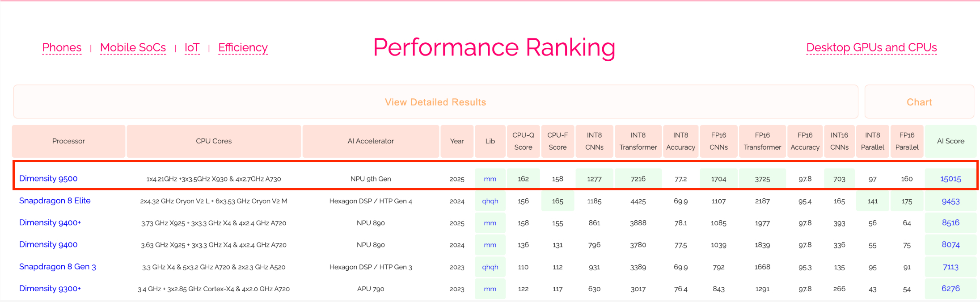
Task: Click the CPU-F Score column header
Action: click(558, 141)
